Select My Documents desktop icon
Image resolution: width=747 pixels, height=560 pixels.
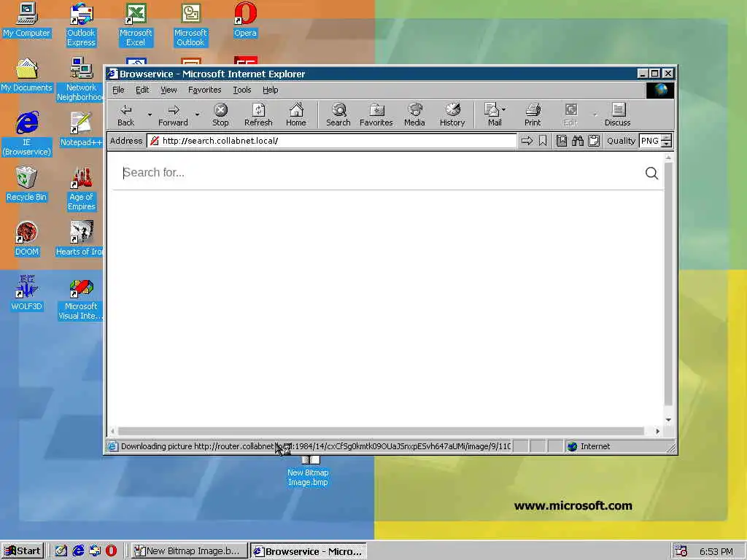pos(27,75)
